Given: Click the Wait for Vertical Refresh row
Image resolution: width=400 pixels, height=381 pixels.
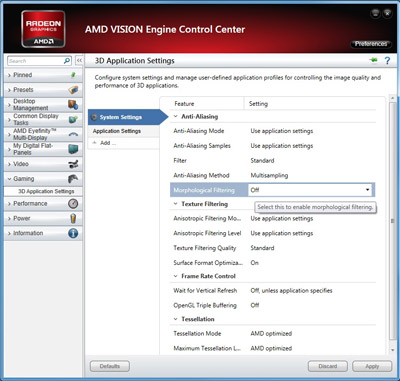Looking at the screenshot, I should [x=272, y=291].
